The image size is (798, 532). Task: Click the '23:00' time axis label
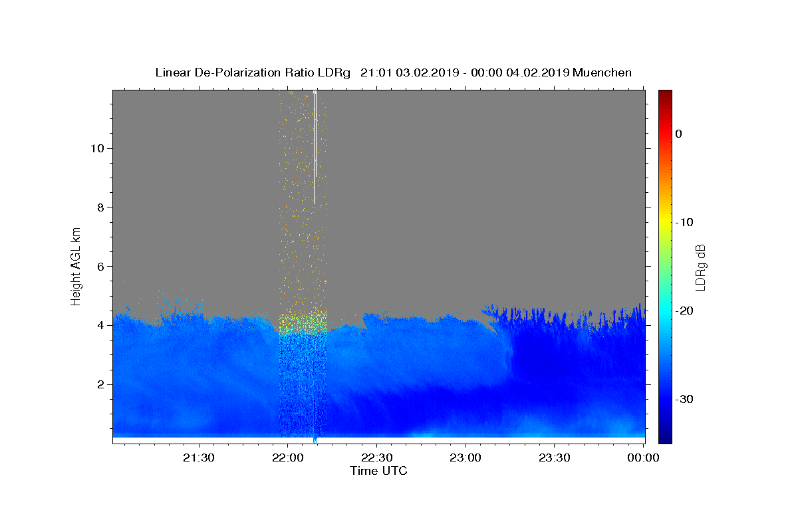[465, 458]
